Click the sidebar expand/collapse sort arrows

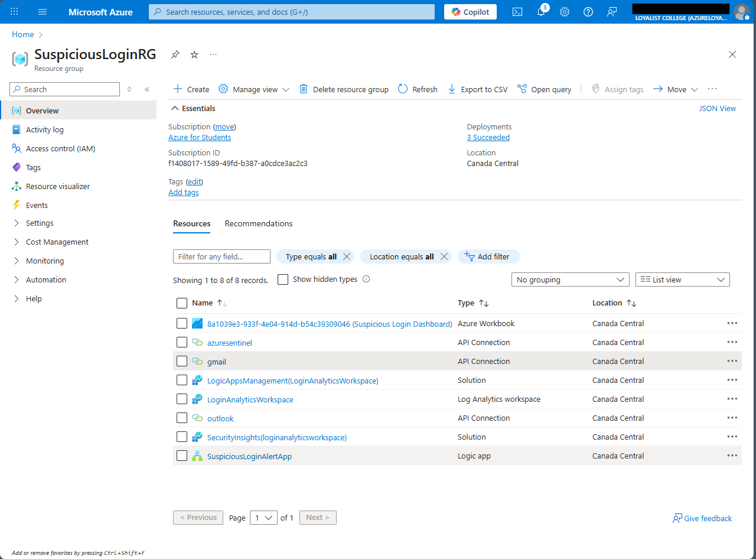[130, 89]
